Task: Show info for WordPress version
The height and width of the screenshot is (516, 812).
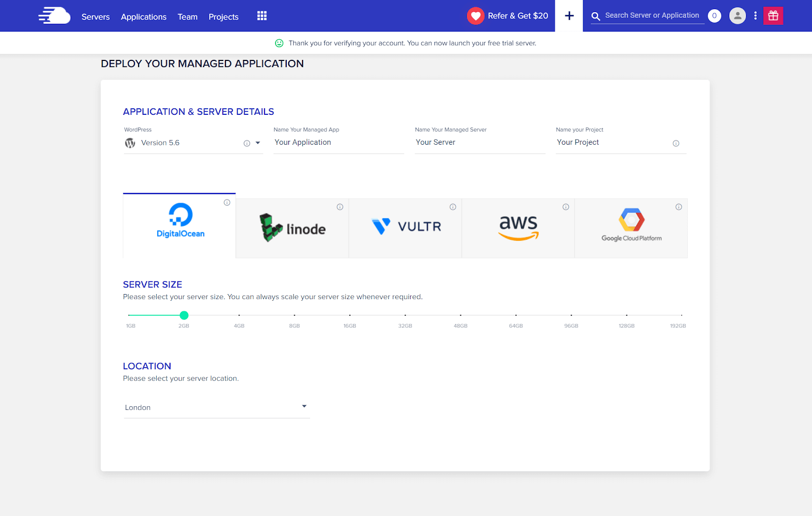Action: click(247, 143)
